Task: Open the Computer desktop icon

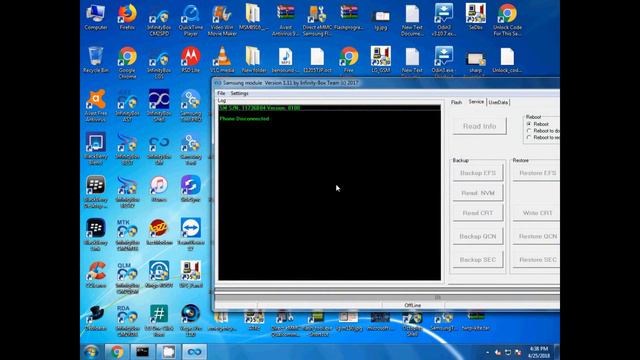Action: [96, 17]
